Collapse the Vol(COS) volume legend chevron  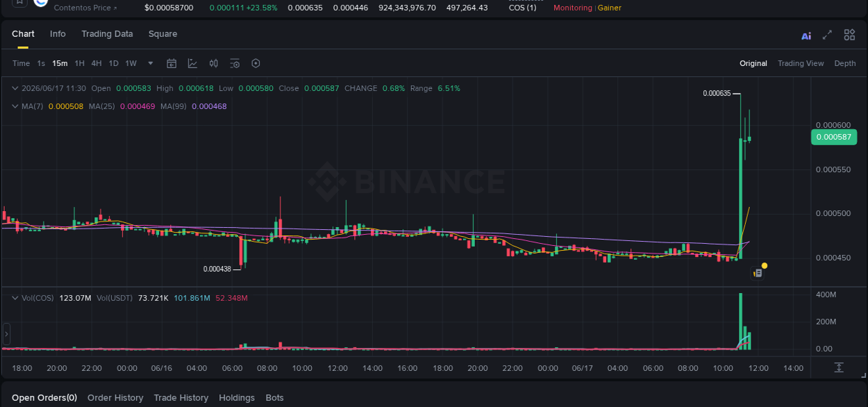(x=15, y=298)
